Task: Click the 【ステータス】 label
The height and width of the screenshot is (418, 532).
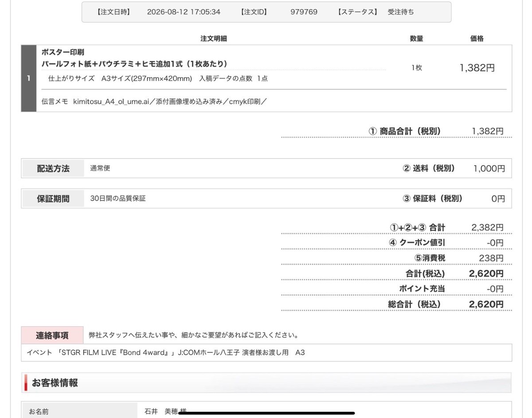Action: click(358, 12)
